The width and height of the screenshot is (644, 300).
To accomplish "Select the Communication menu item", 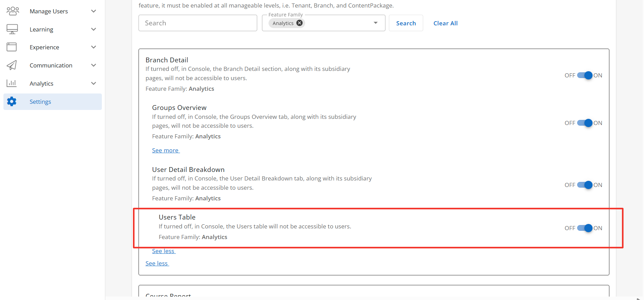I will tap(51, 65).
